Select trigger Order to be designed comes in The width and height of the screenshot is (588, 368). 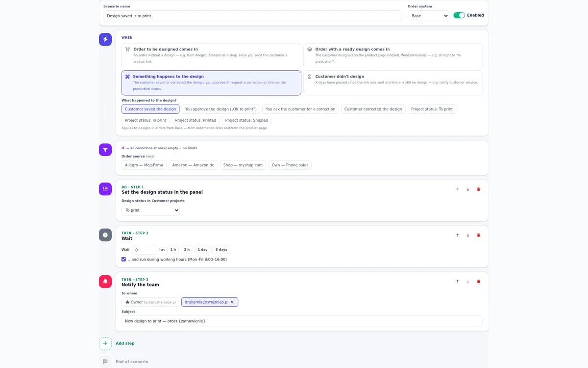(x=211, y=55)
